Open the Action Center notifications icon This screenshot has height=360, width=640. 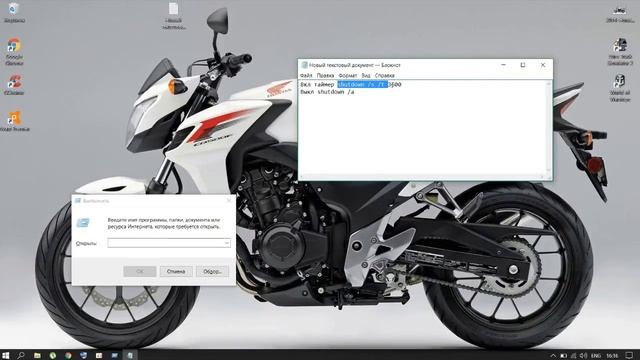[629, 356]
